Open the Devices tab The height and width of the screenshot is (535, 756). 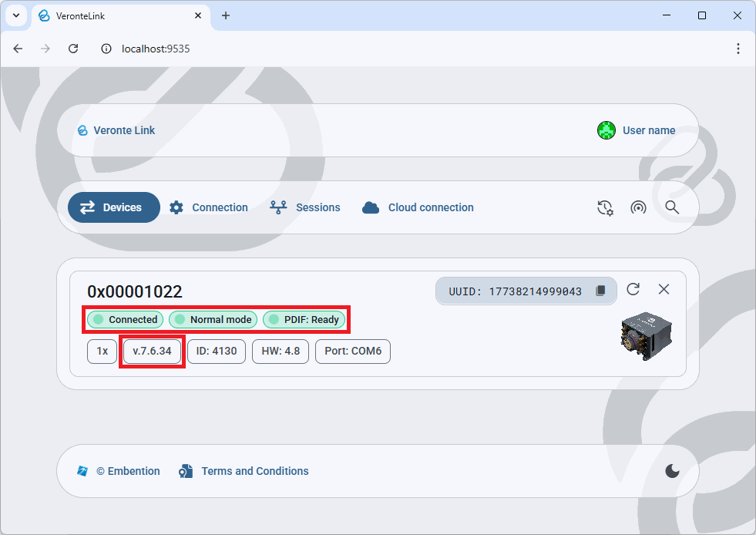tap(113, 207)
